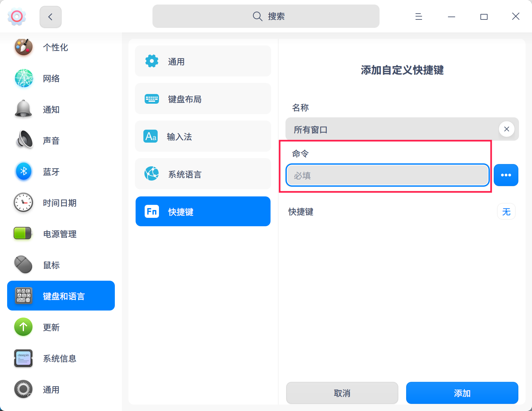Open the main menu hamburger icon
This screenshot has height=411, width=532.
pos(418,17)
